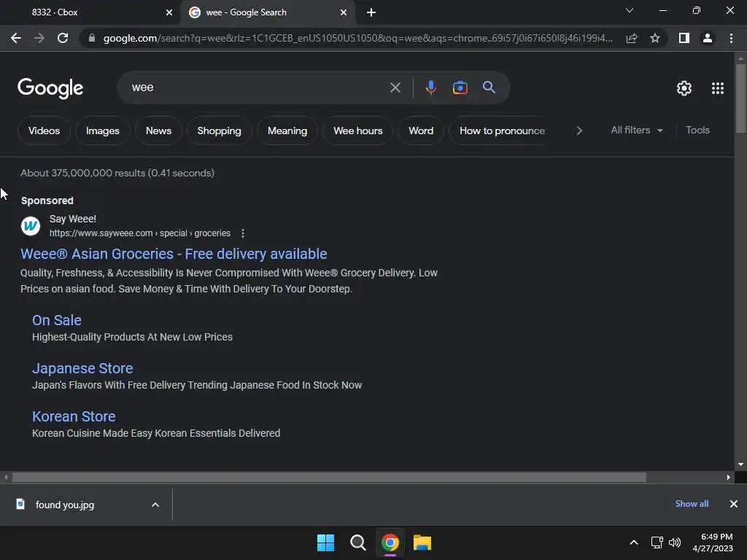Click the scroll right arrow
Image resolution: width=747 pixels, height=560 pixels.
729,477
